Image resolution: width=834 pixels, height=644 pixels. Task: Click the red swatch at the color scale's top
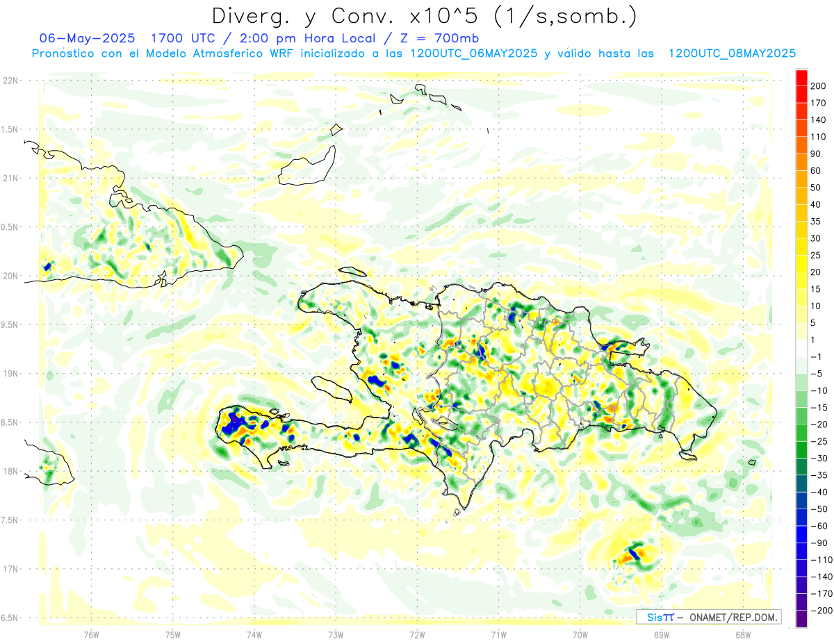click(x=801, y=78)
